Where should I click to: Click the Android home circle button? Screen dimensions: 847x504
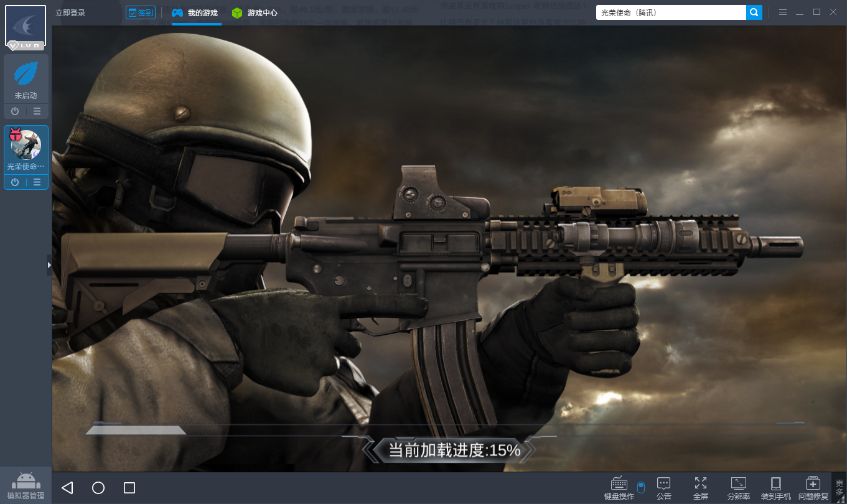[98, 488]
